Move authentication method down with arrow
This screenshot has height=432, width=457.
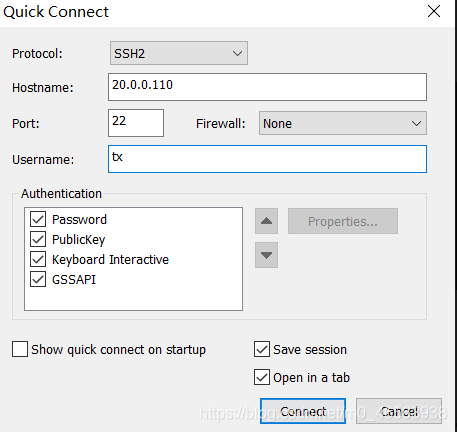(266, 255)
